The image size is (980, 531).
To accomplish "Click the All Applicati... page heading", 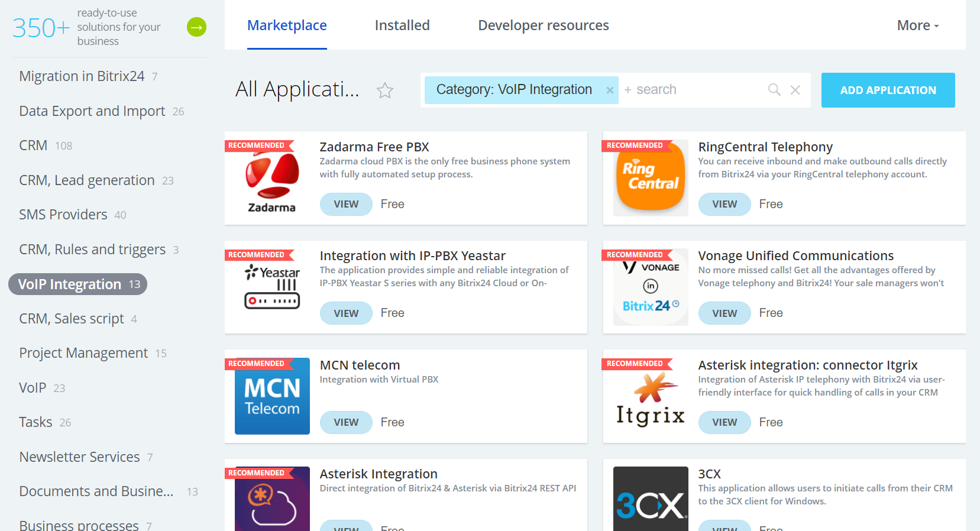I will [x=297, y=89].
